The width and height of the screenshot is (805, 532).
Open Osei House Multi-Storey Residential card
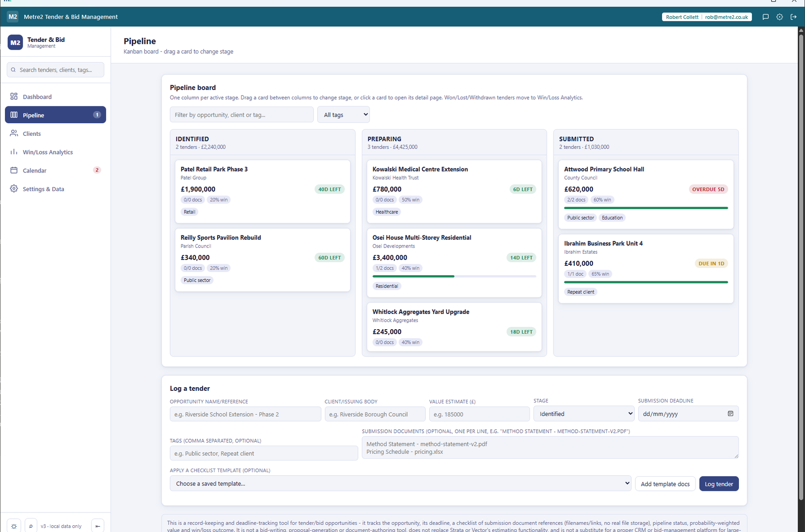pos(454,263)
